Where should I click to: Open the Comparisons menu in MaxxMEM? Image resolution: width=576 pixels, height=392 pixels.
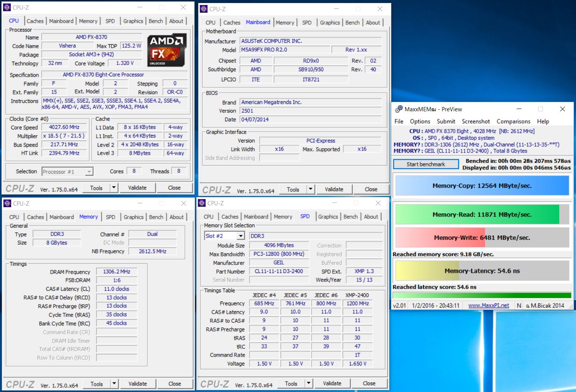click(513, 121)
